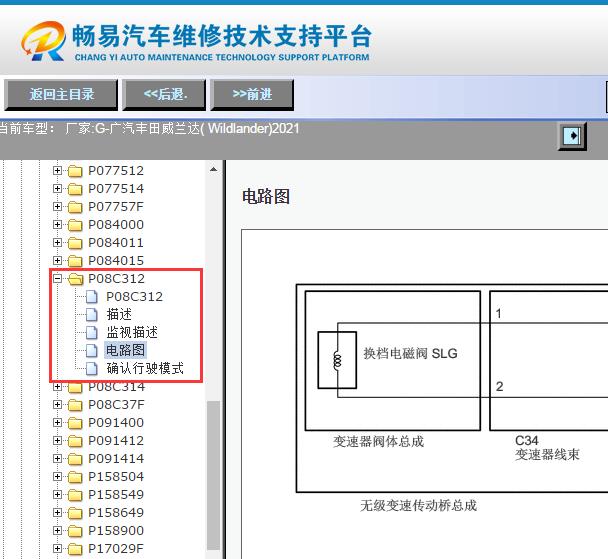Click the solenoid coil symbol in diagram
Screen dimensions: 608x559
[x=337, y=361]
